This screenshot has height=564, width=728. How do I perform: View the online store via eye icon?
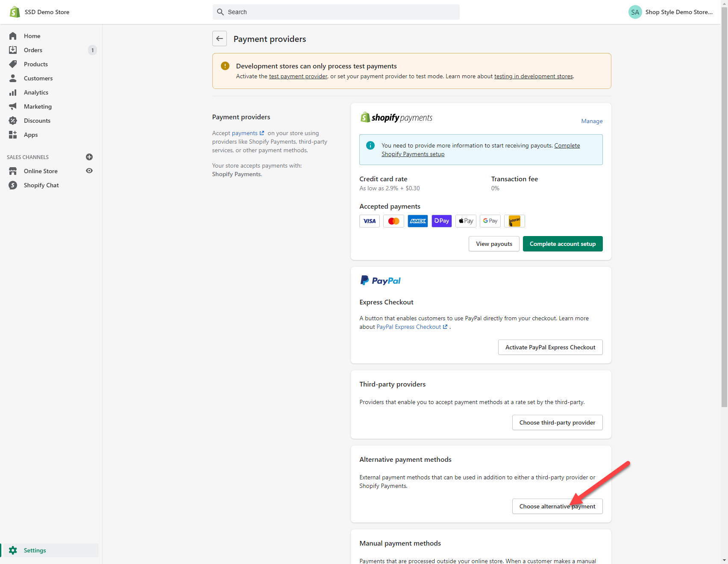click(89, 171)
